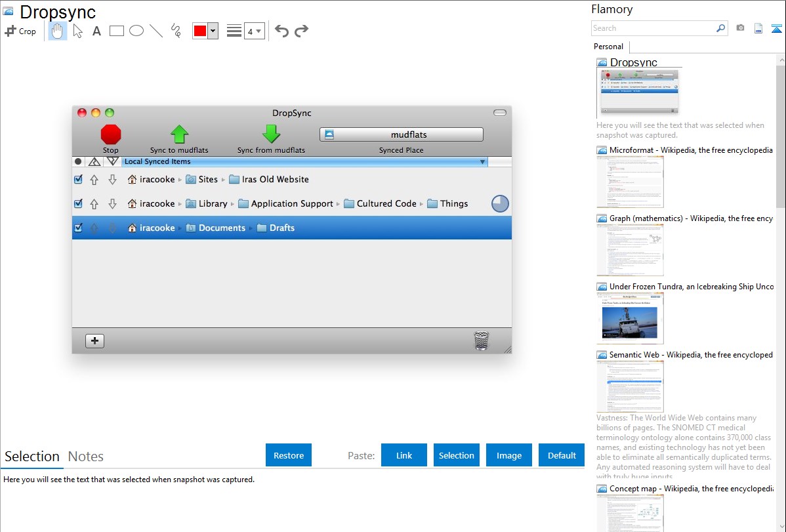Screen dimensions: 786x532
Task: Select the straight line tool
Action: [156, 31]
